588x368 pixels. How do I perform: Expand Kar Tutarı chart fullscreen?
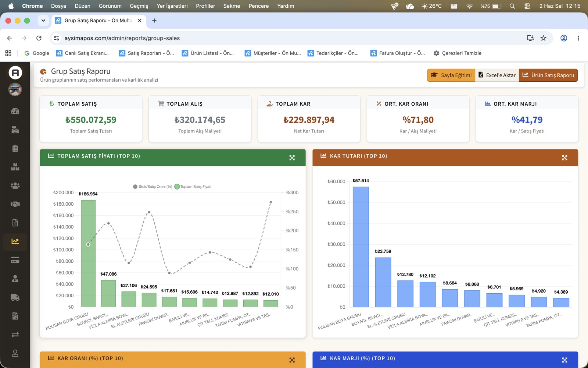(x=565, y=158)
